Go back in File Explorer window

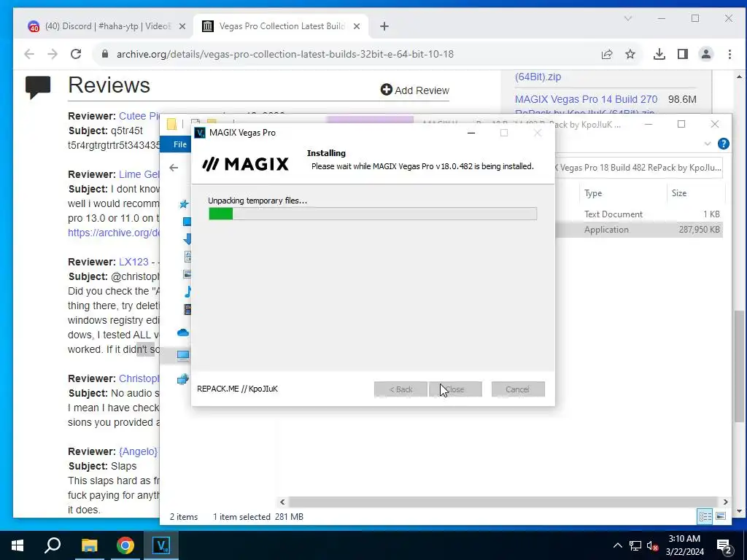tap(174, 168)
